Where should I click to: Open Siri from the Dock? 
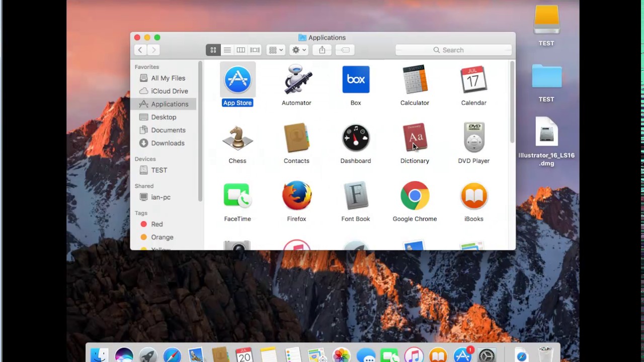coord(124,355)
